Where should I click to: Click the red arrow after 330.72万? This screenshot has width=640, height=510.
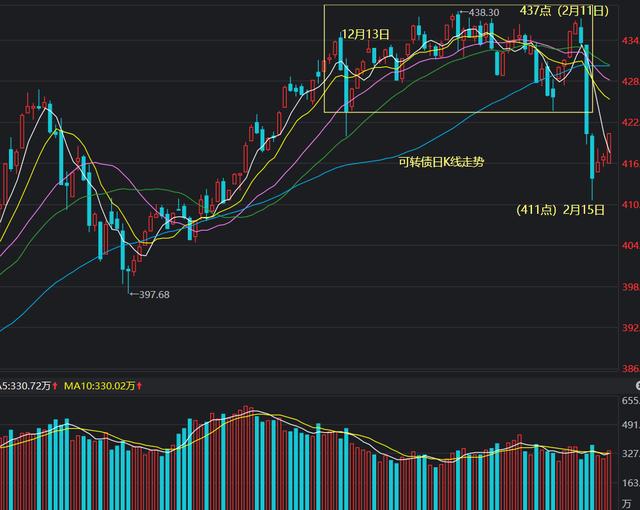click(56, 385)
